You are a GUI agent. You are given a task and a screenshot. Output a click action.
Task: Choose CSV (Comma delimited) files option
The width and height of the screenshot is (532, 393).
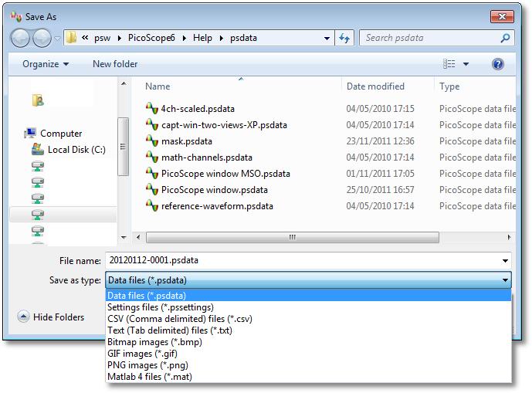[x=308, y=319]
